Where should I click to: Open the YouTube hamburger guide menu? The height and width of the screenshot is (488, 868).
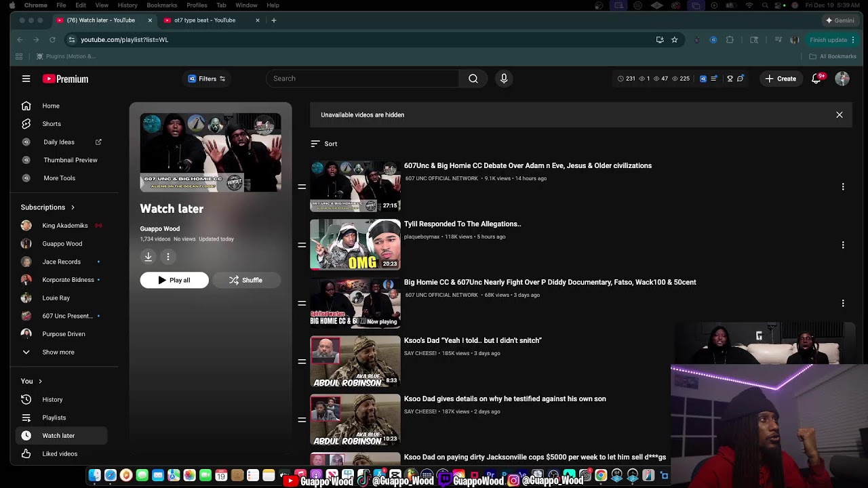tap(26, 79)
